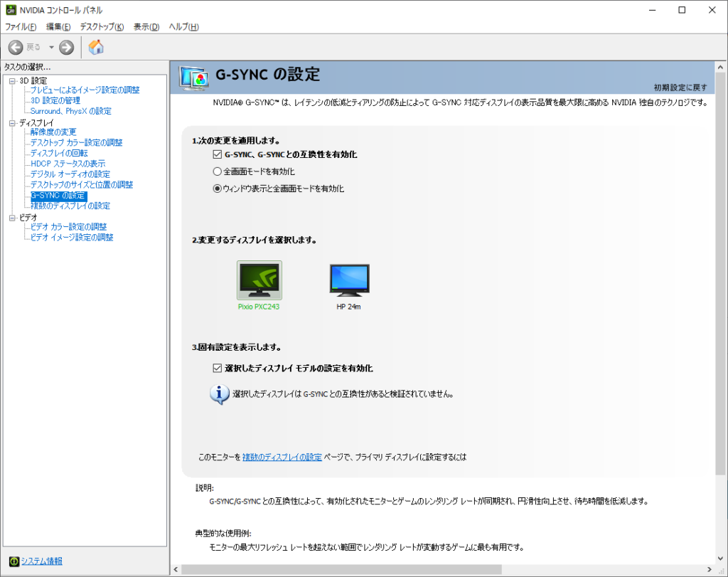Viewport: 728px width, 577px height.
Task: Click the scroll up arrow
Action: coord(720,68)
